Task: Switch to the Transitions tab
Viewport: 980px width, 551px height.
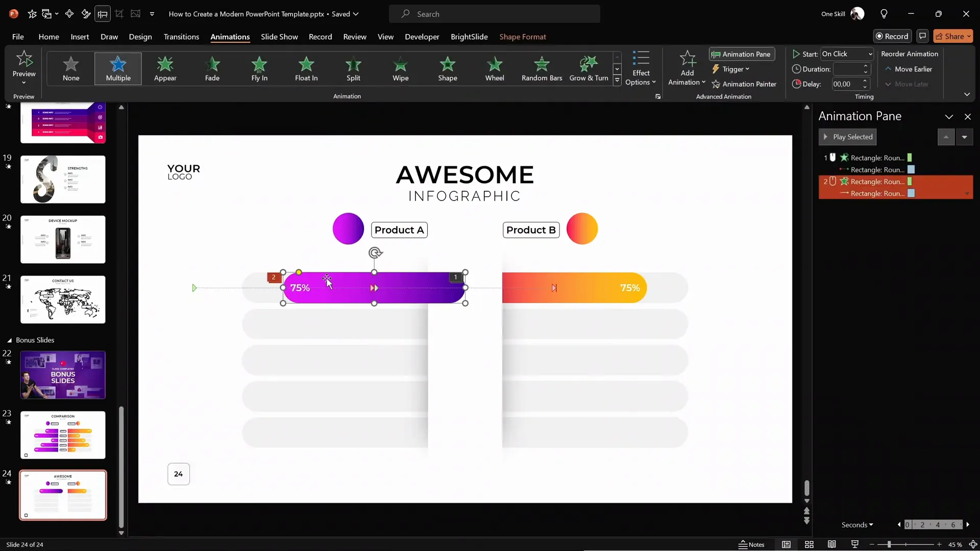Action: point(181,37)
